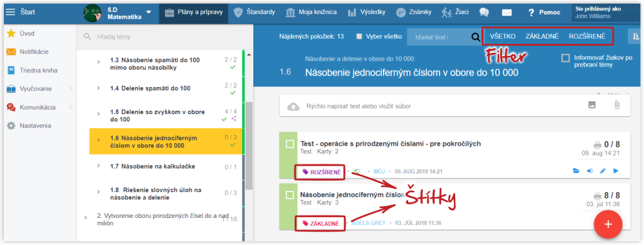Check the box for Test - operácie s prirodzenými číslami

[x=289, y=144]
